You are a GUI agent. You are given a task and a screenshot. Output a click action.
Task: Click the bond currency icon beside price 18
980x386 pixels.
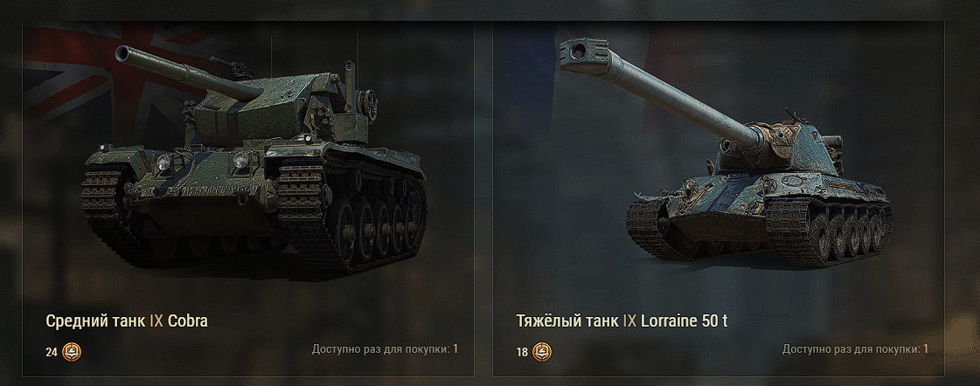coord(542,352)
